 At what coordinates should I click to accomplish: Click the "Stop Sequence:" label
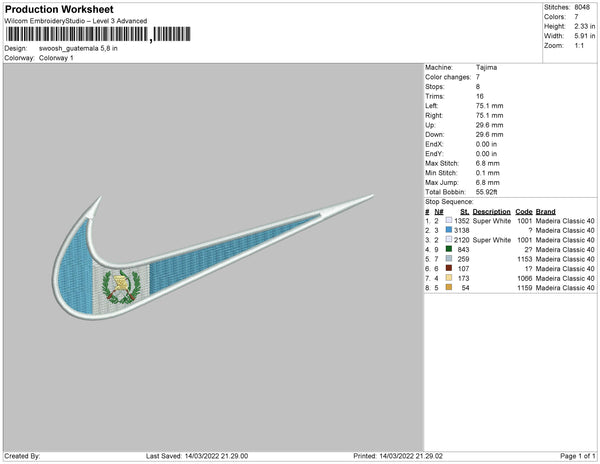tap(449, 202)
